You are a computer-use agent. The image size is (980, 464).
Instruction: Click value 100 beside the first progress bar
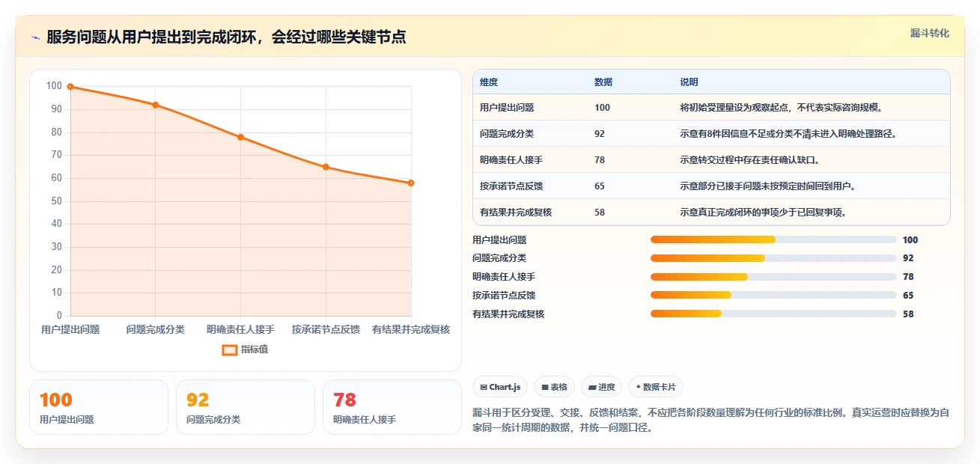point(910,240)
